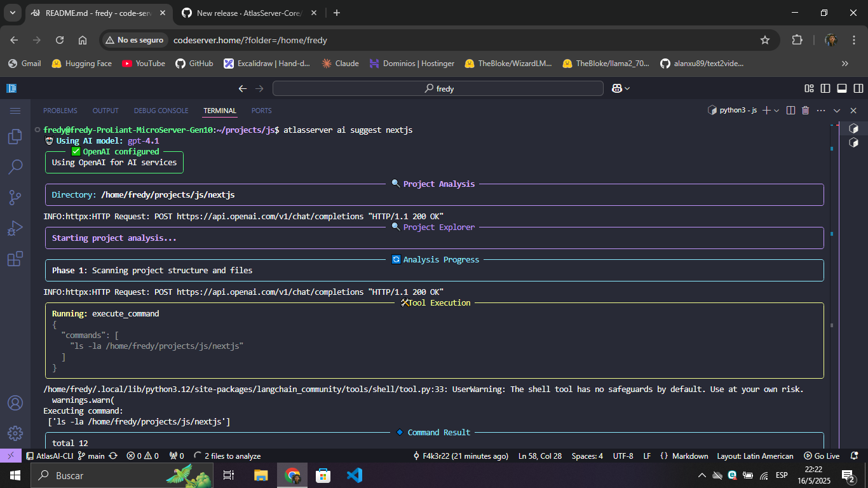Click forwarded ports indicator showing 0

(177, 456)
